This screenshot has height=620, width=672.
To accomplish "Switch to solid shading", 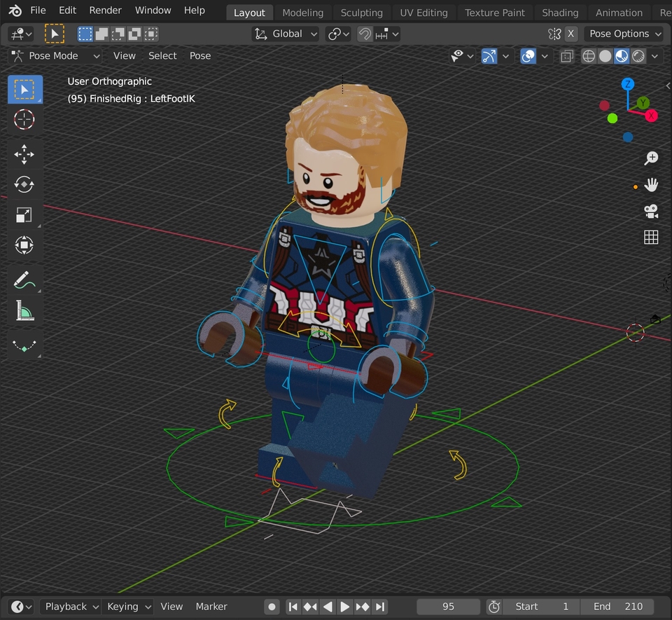I will click(x=605, y=56).
